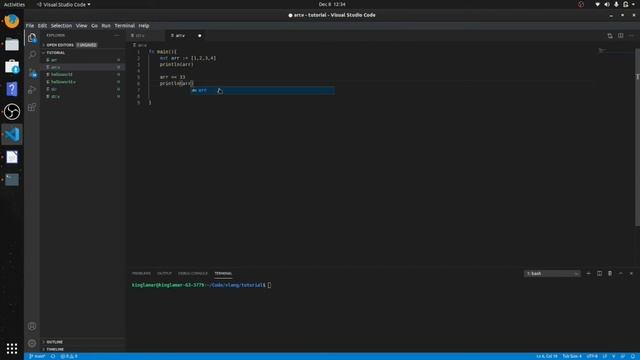Click the editor vertical scrollbar

(x=637, y=137)
